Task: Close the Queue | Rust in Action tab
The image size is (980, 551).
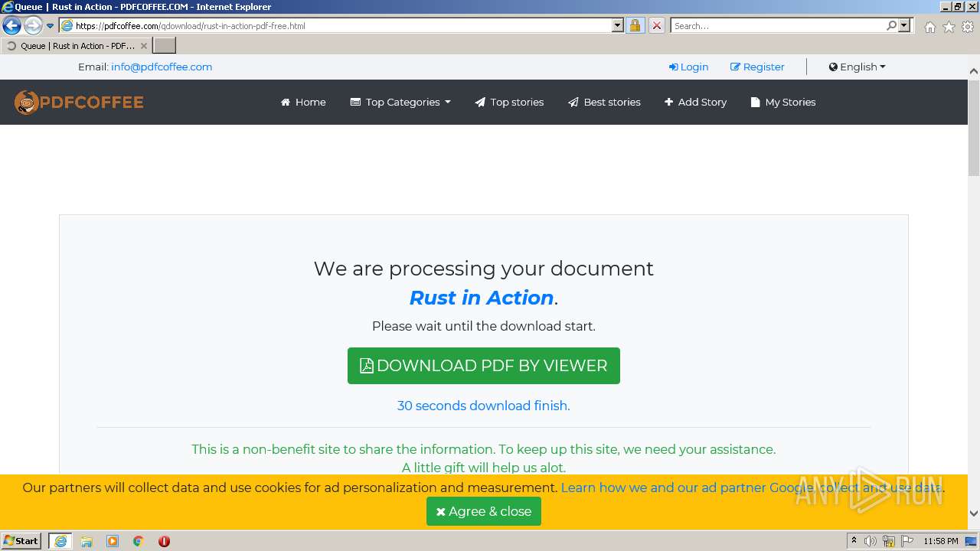Action: [144, 46]
